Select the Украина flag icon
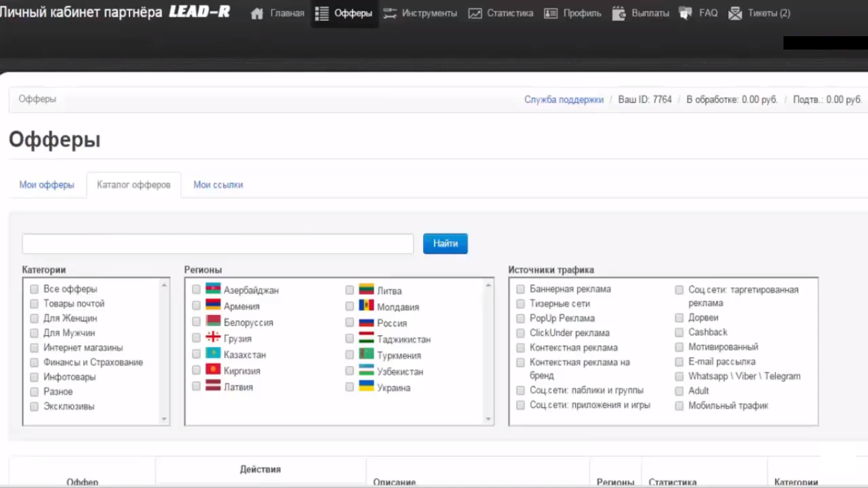Viewport: 868px width, 488px height. coord(366,386)
